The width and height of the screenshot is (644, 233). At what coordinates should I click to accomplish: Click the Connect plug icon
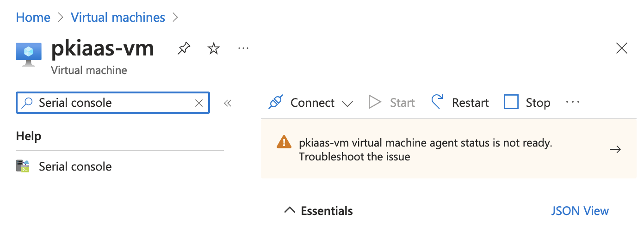pos(276,102)
